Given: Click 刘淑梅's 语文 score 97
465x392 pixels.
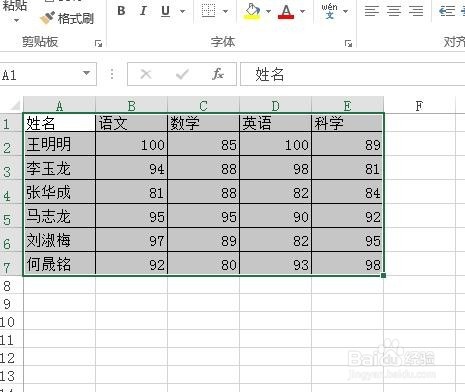Looking at the screenshot, I should pos(131,240).
